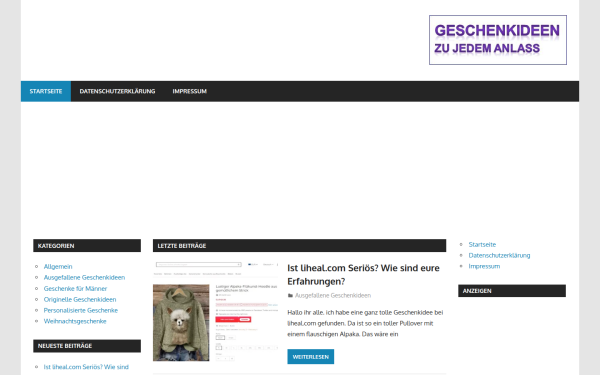The width and height of the screenshot is (600, 375).
Task: Open Impressum link in right sidebar
Action: click(x=484, y=266)
